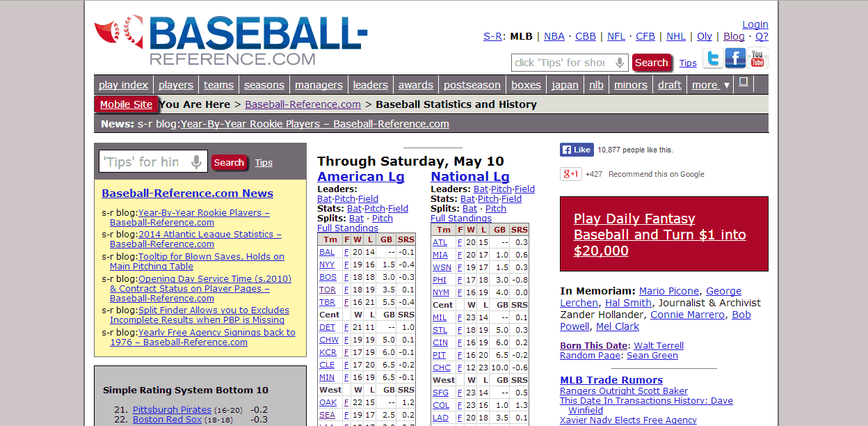Open the Facebook icon link

735,58
